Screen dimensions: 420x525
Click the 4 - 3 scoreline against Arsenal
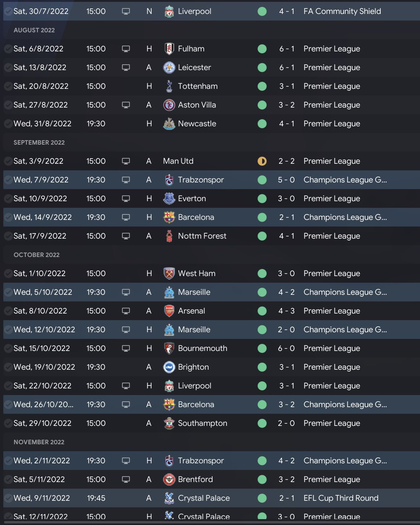point(286,311)
